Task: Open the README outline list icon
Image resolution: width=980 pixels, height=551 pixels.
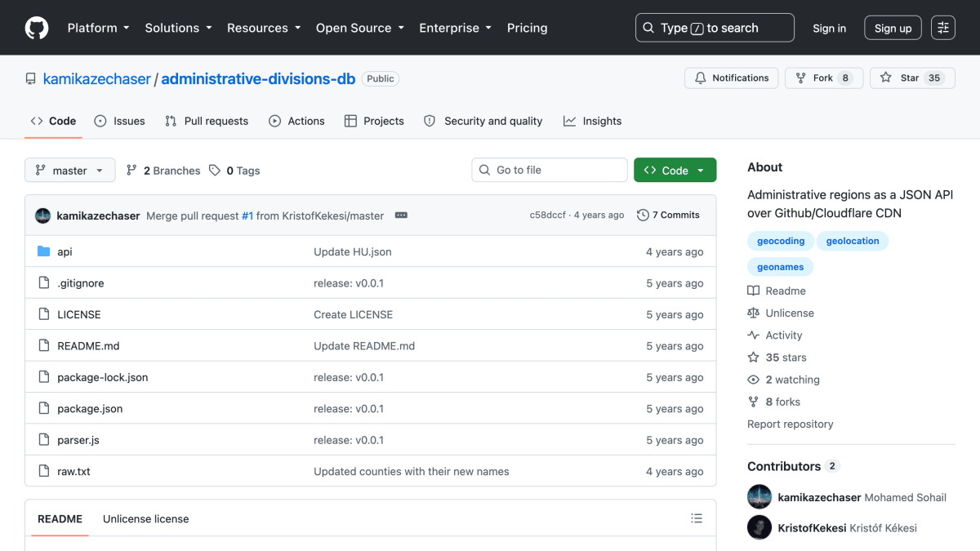Action: (697, 518)
